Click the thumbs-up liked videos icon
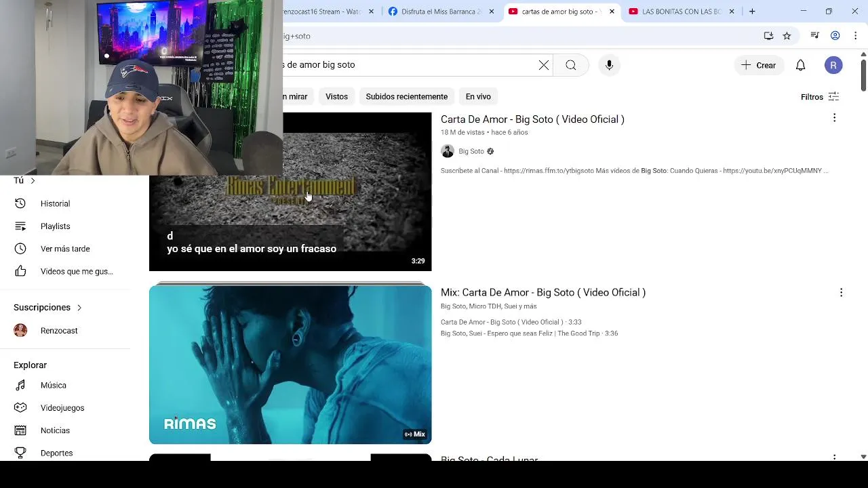Image resolution: width=868 pixels, height=488 pixels. coord(20,271)
